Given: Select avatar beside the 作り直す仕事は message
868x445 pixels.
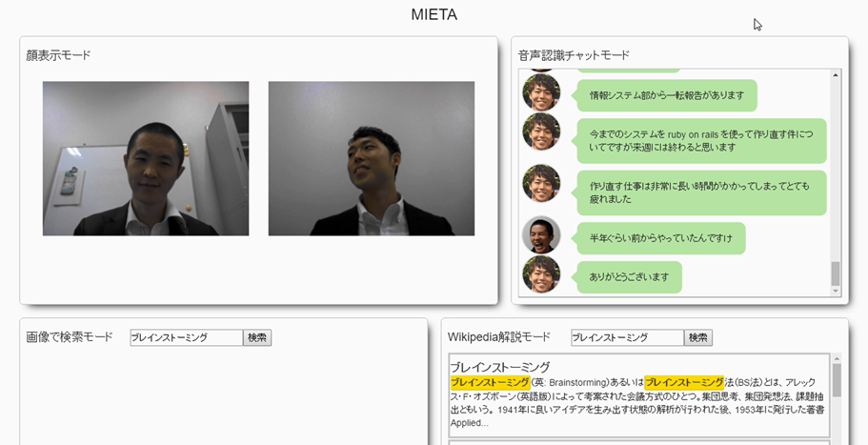Looking at the screenshot, I should (x=541, y=183).
